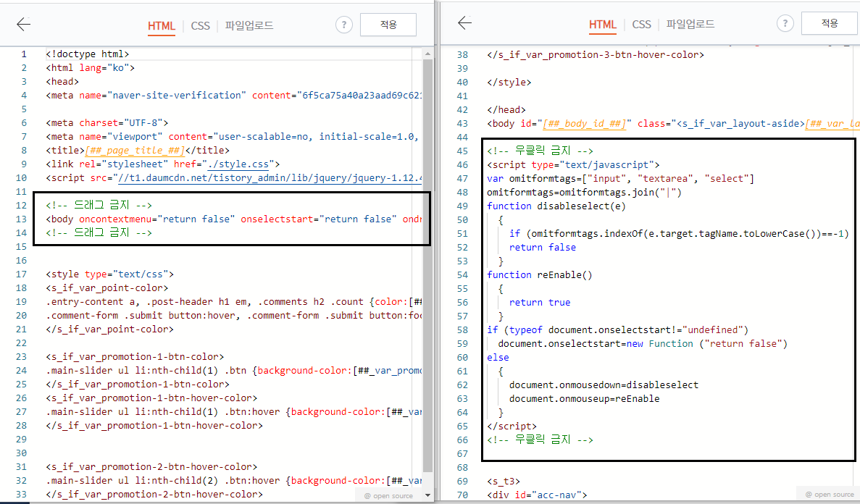Click <s_if_var_promotion-2-btn-hover-color> on line 31
The width and height of the screenshot is (860, 504).
[152, 467]
